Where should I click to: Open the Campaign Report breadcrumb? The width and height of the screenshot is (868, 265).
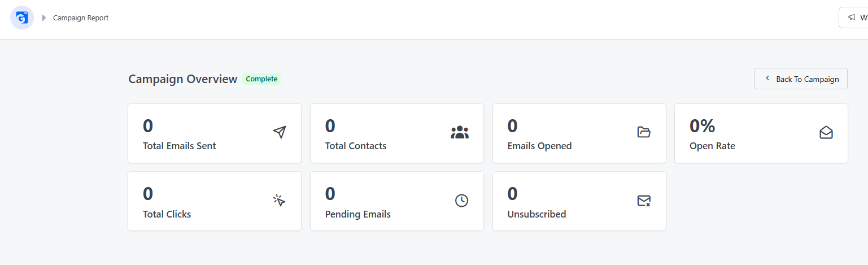[81, 18]
